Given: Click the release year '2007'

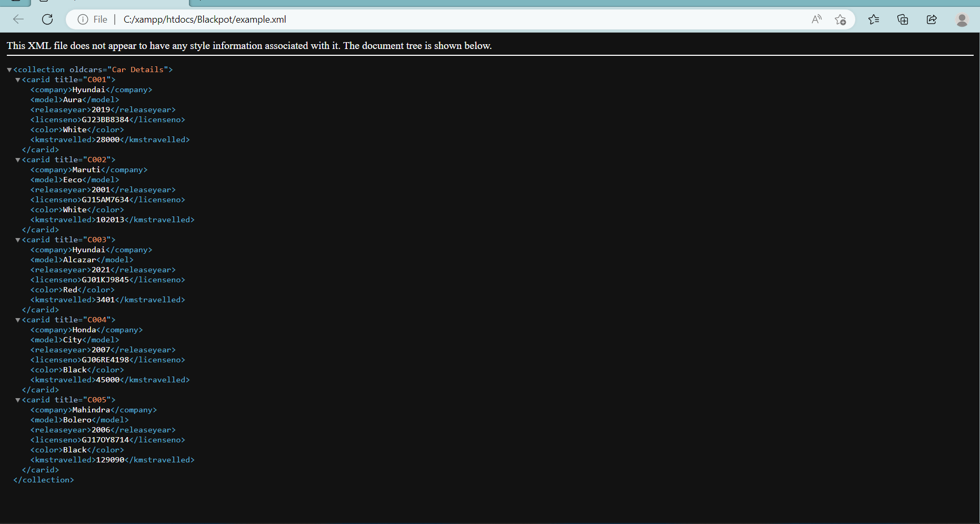Looking at the screenshot, I should pos(101,350).
